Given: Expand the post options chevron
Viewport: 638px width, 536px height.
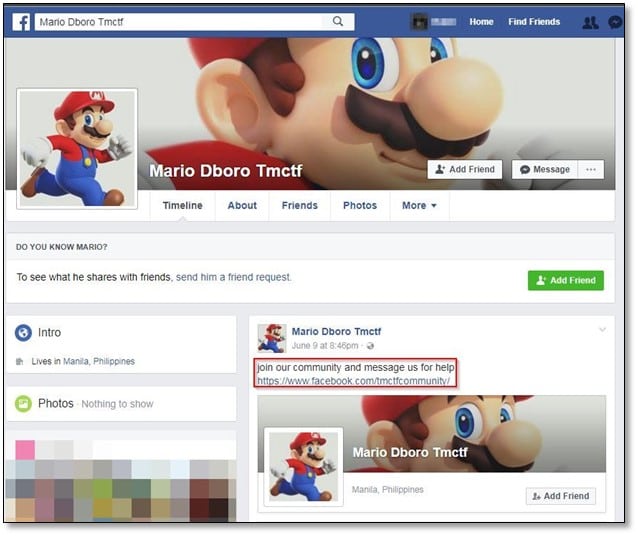Looking at the screenshot, I should pos(602,330).
